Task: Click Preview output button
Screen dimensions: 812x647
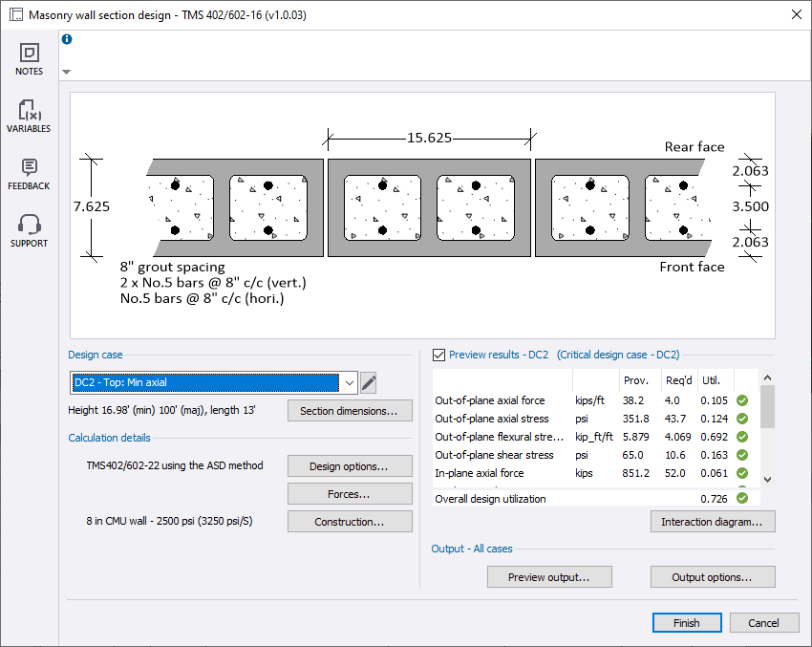Action: coord(548,577)
